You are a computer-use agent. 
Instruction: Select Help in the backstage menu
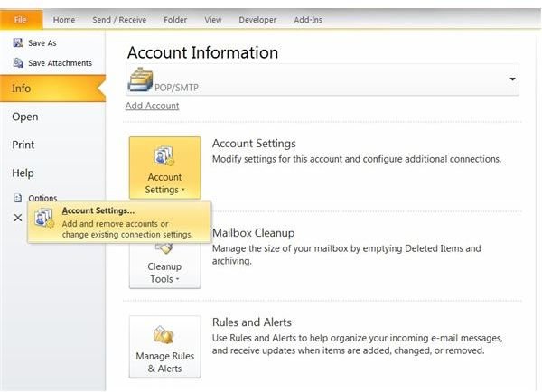coord(23,173)
